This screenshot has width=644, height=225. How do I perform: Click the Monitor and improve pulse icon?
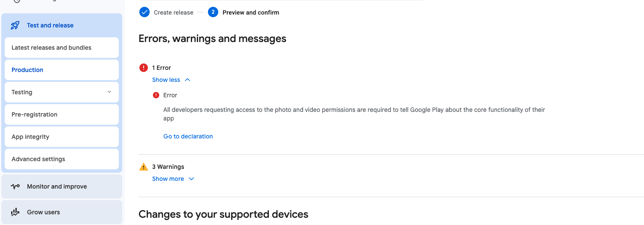click(x=15, y=186)
